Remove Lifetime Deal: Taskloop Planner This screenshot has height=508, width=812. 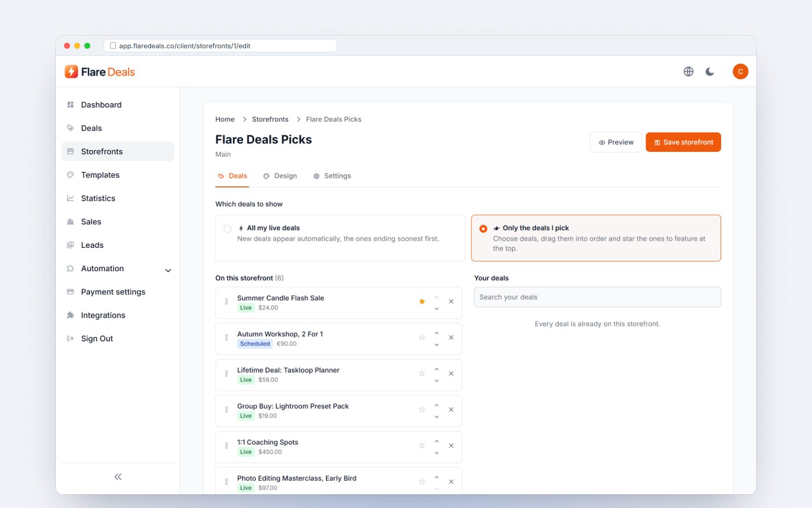[x=451, y=373]
